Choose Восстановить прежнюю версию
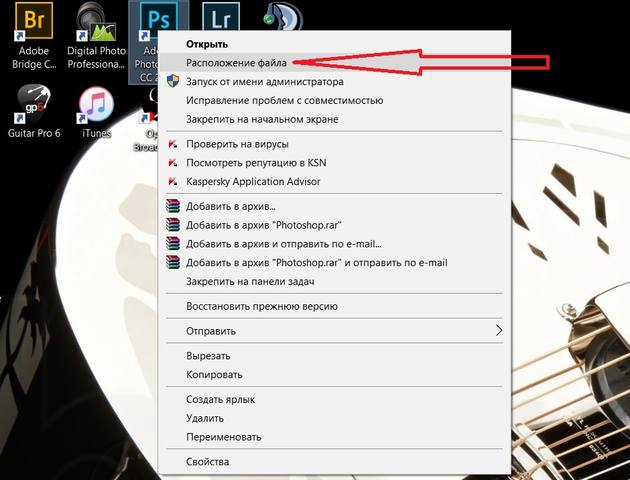 [335, 306]
